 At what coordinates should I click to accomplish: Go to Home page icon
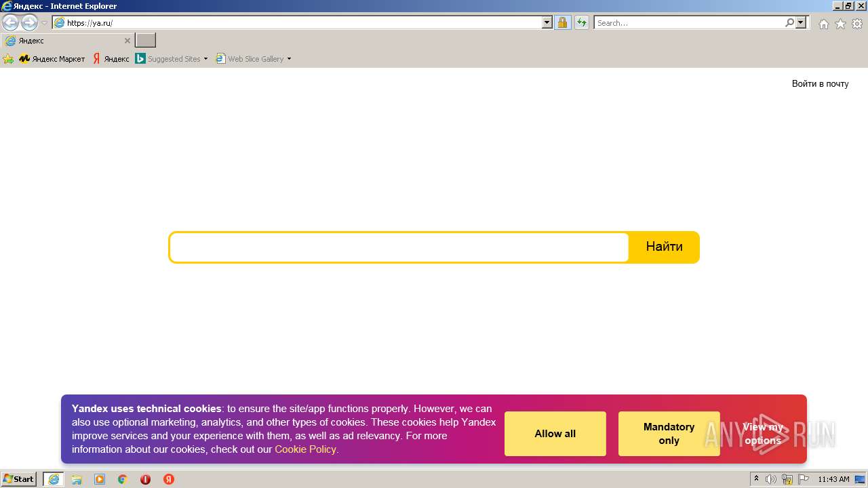point(823,24)
